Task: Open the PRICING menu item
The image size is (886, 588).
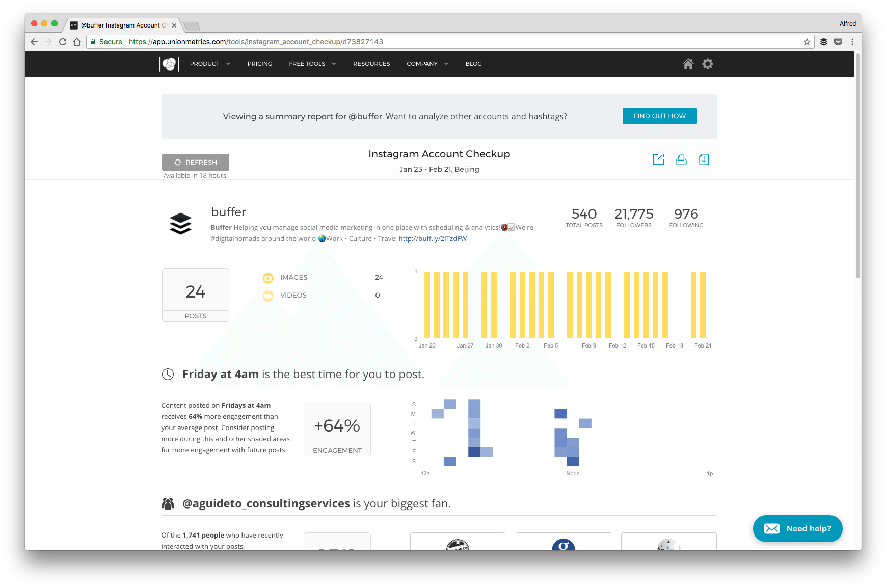Action: (260, 64)
